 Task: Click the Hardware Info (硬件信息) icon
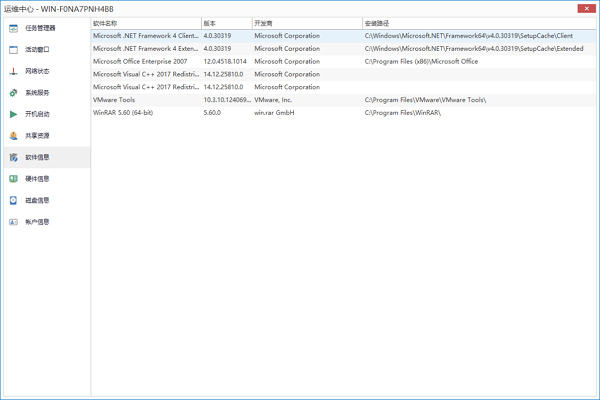pos(13,179)
